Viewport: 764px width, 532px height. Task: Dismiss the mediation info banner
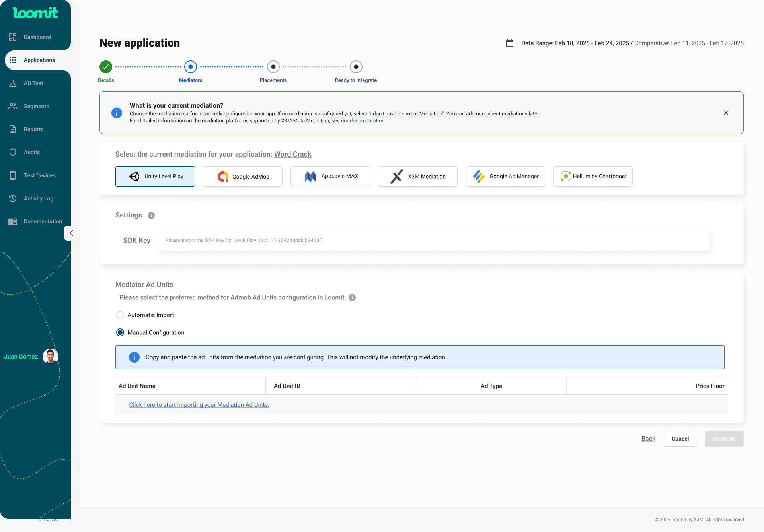(x=726, y=113)
